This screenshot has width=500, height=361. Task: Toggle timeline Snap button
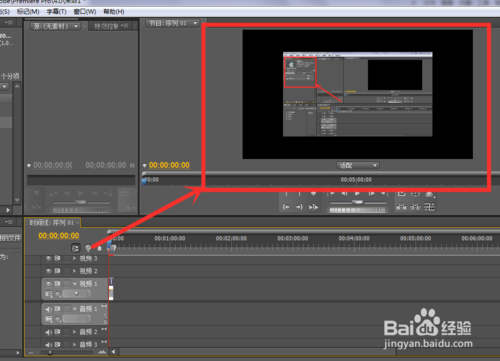click(x=76, y=248)
